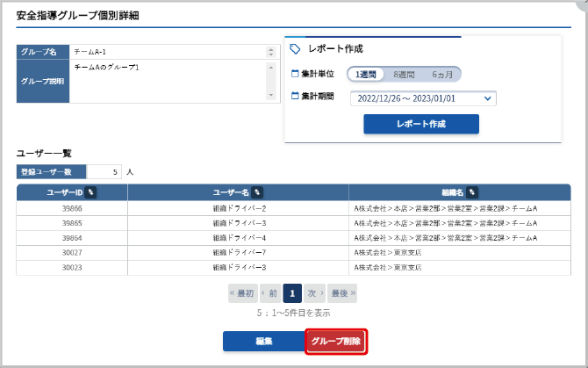Click the scroll arrows on グループ名 field
The image size is (588, 368).
[271, 52]
